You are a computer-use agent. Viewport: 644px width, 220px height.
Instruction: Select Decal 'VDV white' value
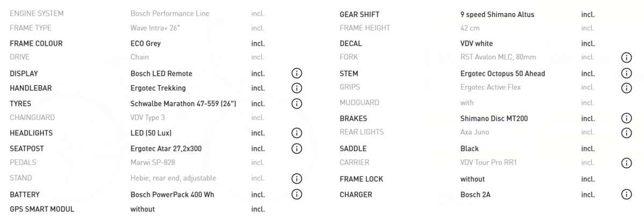click(476, 43)
